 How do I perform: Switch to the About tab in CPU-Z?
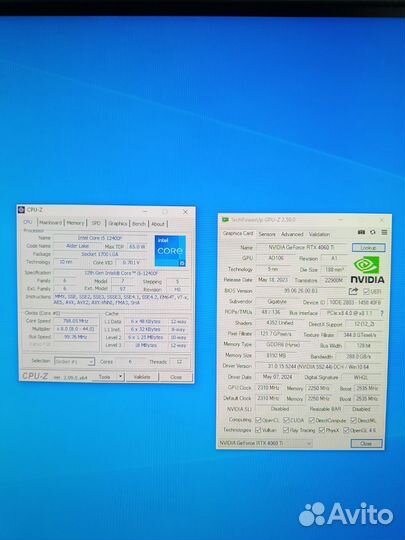(x=158, y=224)
